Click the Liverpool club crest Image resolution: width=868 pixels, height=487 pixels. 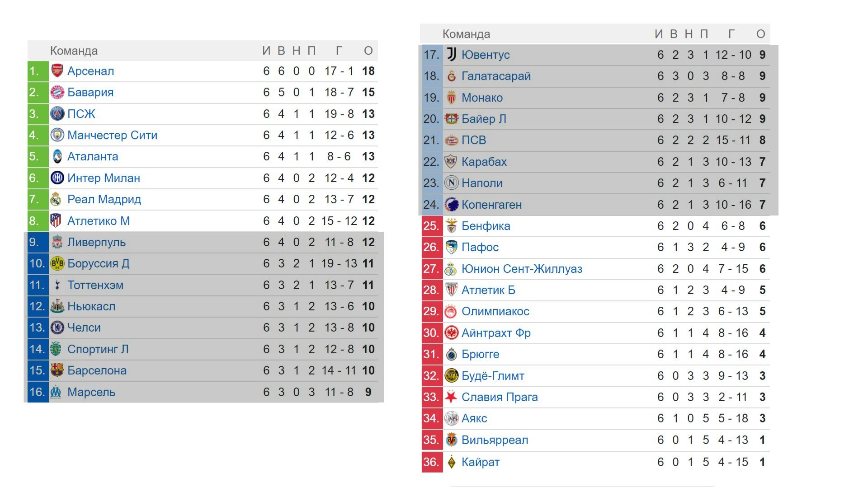point(57,242)
